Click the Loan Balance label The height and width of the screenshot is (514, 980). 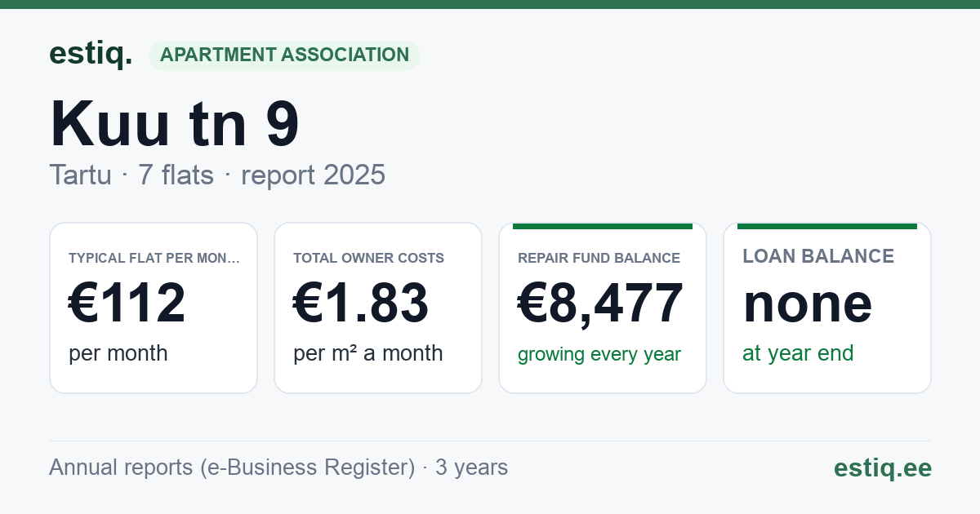(x=818, y=256)
